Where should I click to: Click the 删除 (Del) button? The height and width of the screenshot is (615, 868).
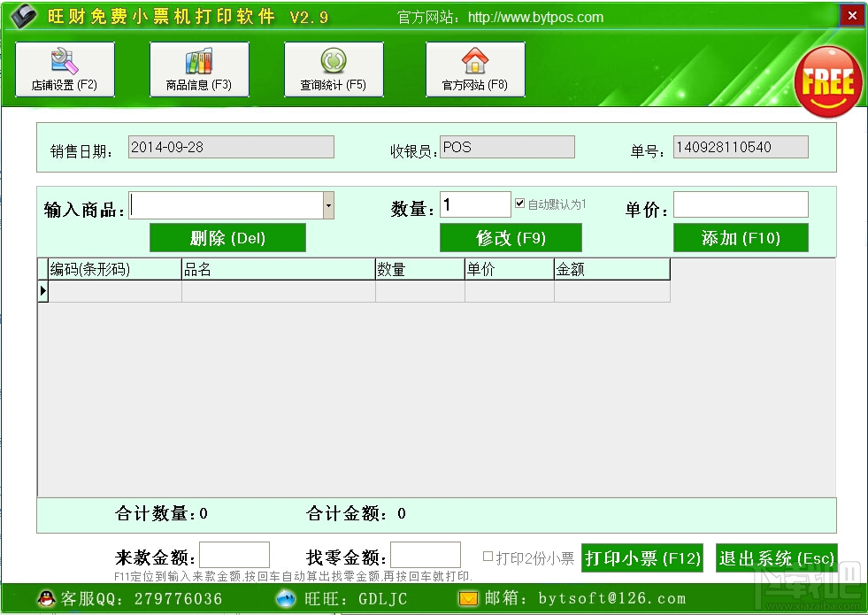click(227, 238)
